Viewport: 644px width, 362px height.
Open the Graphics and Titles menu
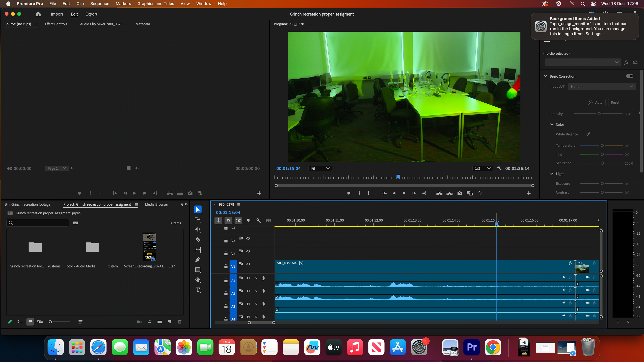pyautogui.click(x=155, y=4)
